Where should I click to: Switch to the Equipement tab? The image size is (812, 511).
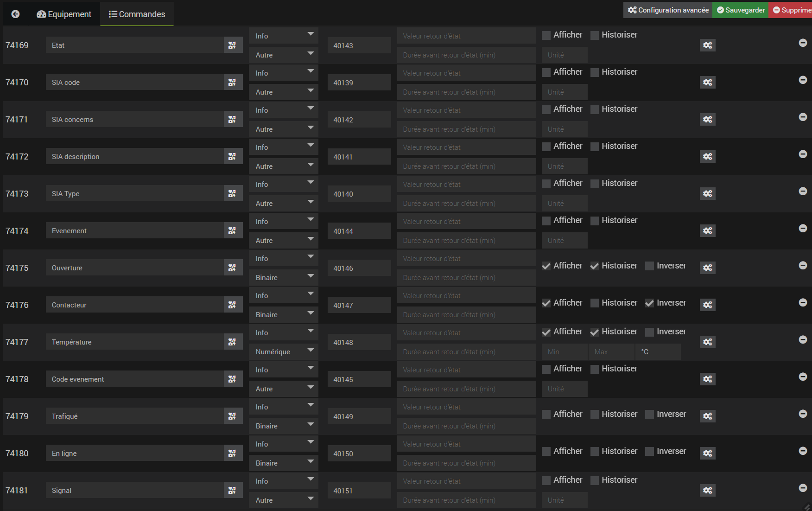click(64, 14)
